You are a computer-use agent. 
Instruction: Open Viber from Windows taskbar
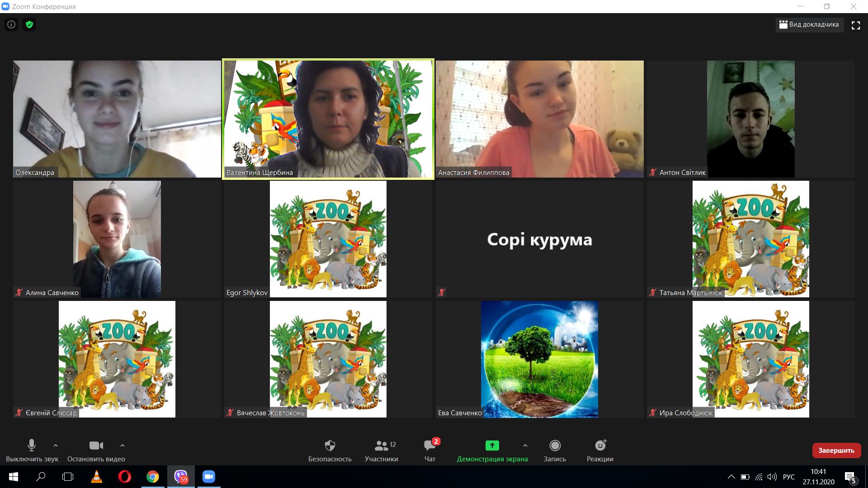(181, 477)
